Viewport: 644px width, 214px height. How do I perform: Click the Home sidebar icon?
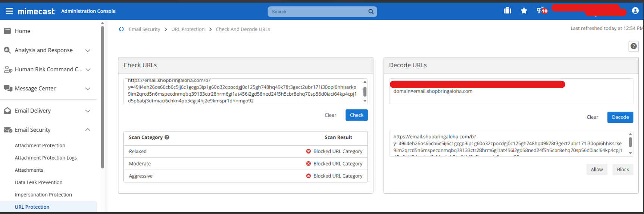pos(7,31)
